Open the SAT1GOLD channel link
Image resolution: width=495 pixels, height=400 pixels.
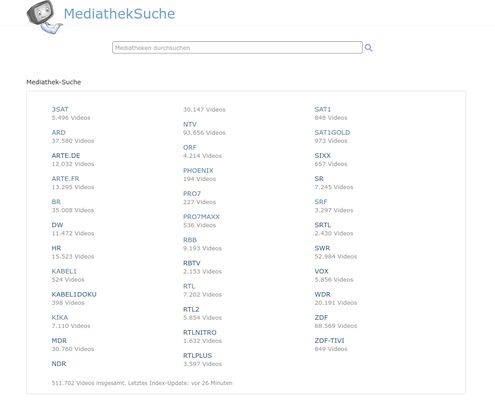[x=332, y=132]
